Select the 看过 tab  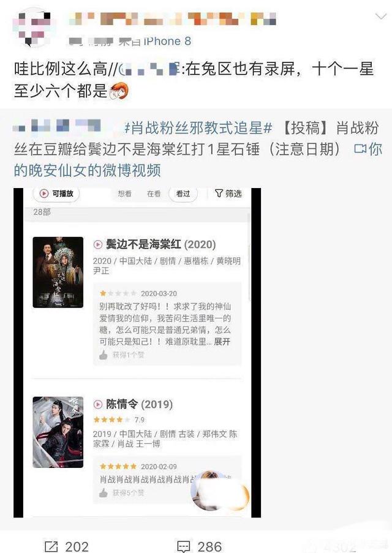pos(183,194)
